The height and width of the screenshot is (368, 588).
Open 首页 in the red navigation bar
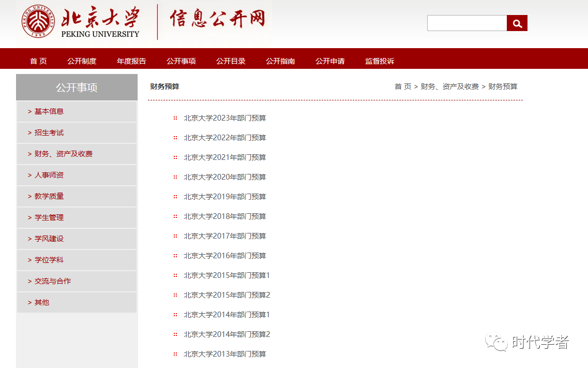(38, 61)
